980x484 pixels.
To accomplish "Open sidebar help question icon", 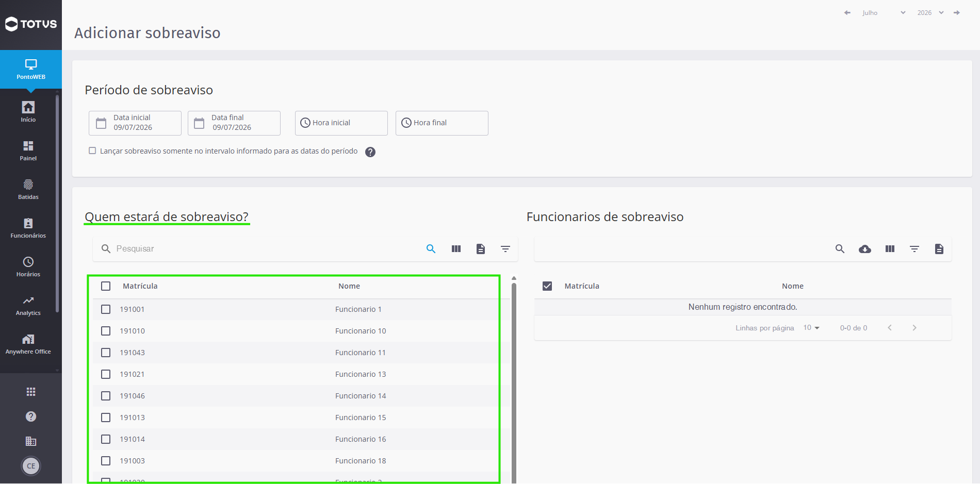I will pyautogui.click(x=31, y=416).
